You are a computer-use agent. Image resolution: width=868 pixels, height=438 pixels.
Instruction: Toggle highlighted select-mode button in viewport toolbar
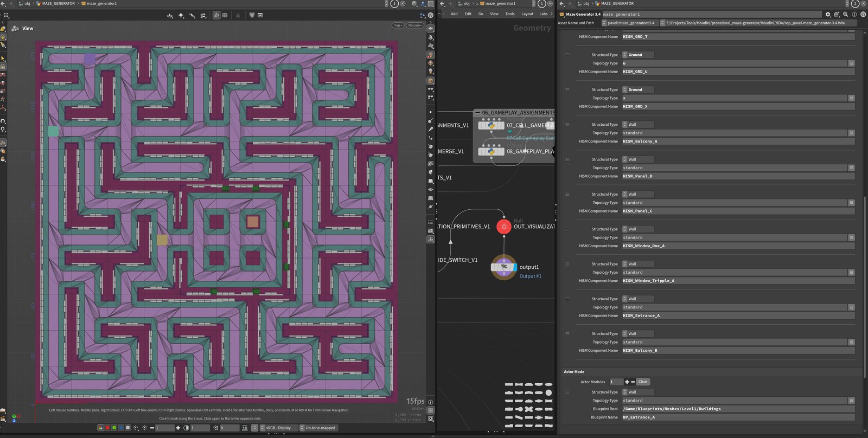point(216,15)
